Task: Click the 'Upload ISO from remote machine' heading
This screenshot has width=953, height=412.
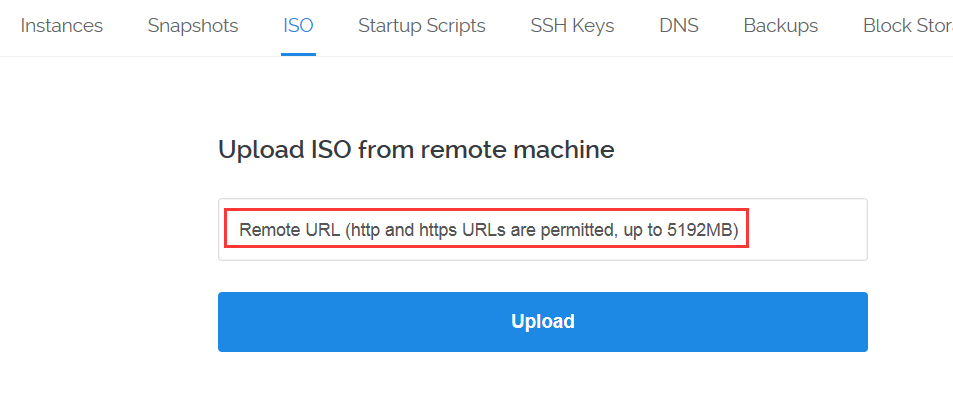Action: [x=416, y=149]
